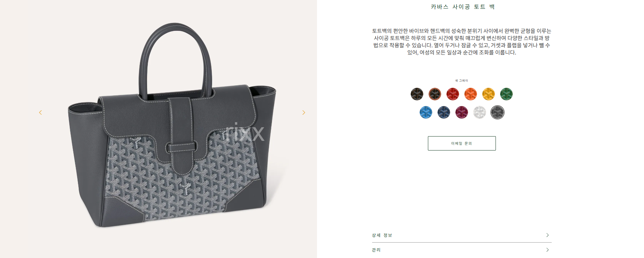Choose the currently selected grey swatch

coord(497,112)
